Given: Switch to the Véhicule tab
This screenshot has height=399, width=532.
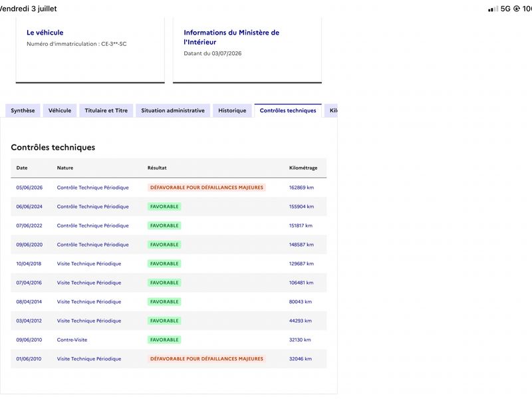Looking at the screenshot, I should coord(60,110).
